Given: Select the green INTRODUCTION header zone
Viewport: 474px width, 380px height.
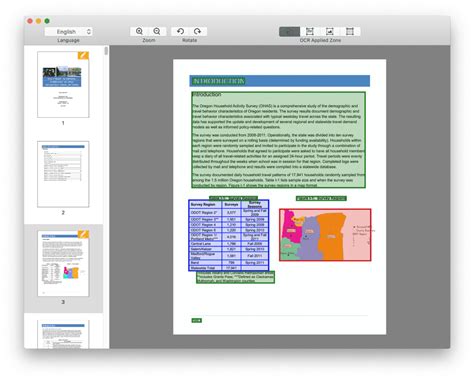Looking at the screenshot, I should tap(219, 81).
